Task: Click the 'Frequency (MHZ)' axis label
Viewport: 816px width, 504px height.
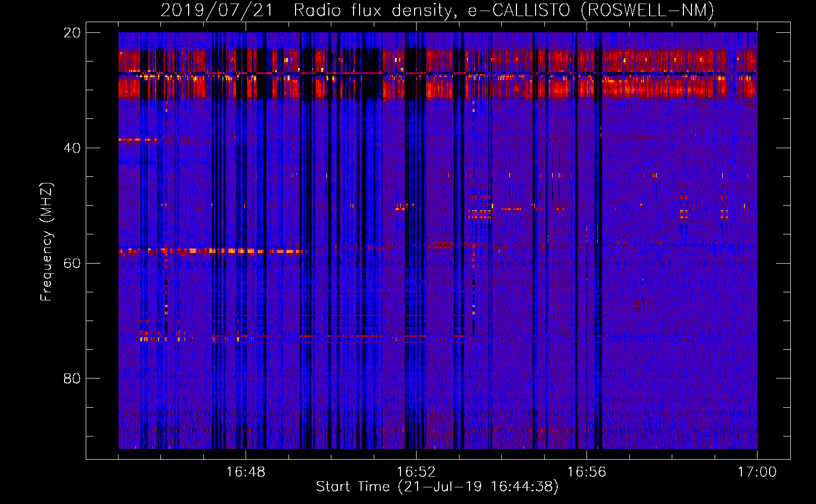Action: [x=46, y=242]
